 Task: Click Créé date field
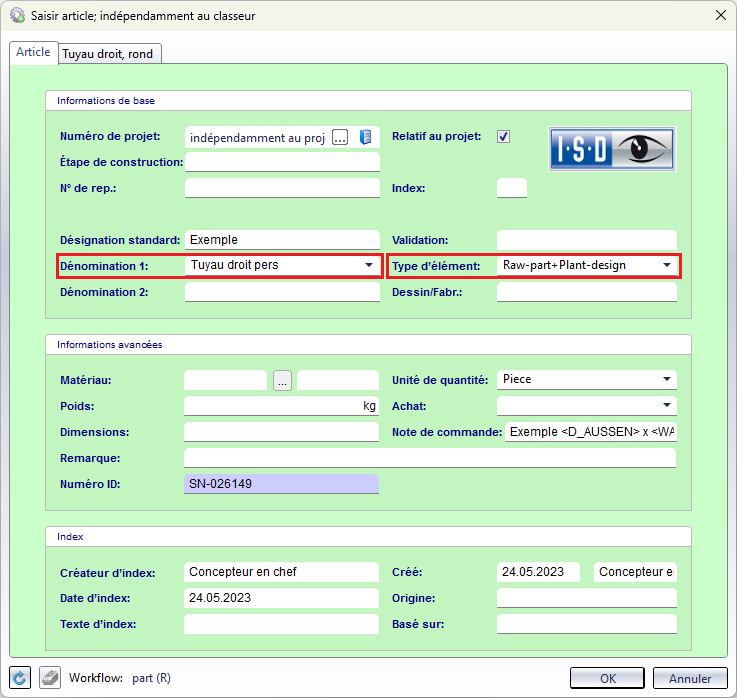coord(538,572)
